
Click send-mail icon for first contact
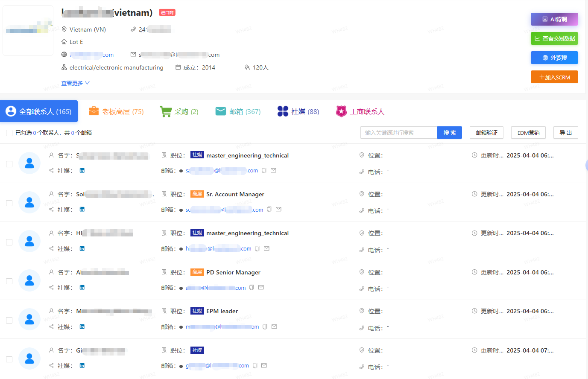pyautogui.click(x=273, y=170)
